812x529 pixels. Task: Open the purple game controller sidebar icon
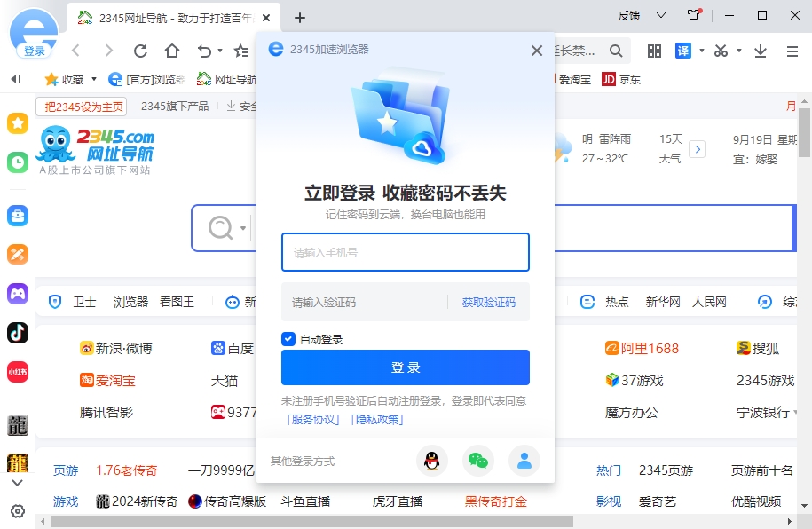point(18,293)
